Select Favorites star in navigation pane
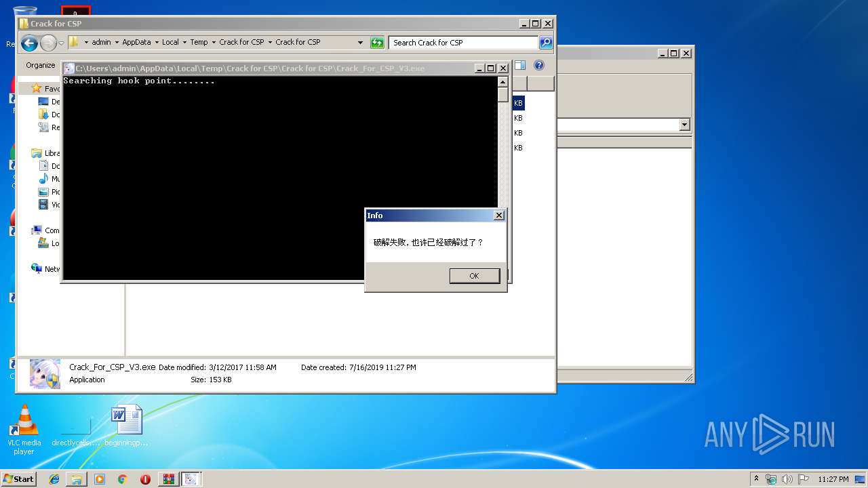 point(37,88)
